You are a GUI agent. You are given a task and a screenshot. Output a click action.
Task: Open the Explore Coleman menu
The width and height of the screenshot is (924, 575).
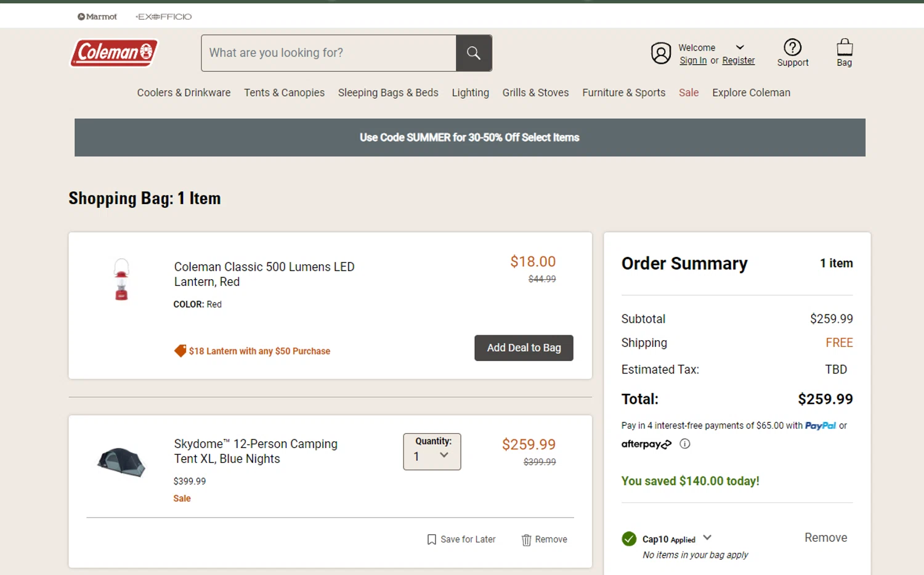tap(751, 92)
